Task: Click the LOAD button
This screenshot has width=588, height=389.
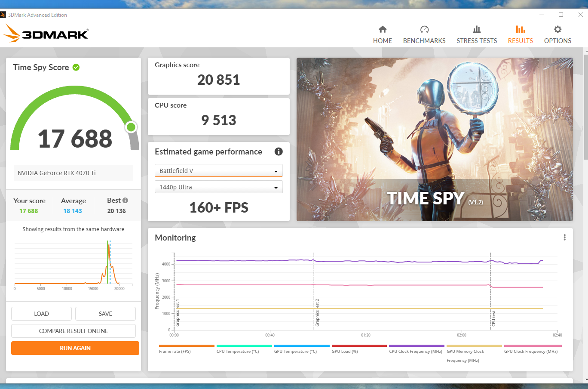Action: pyautogui.click(x=41, y=314)
